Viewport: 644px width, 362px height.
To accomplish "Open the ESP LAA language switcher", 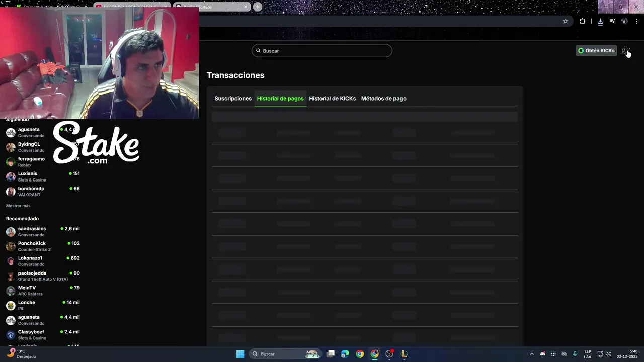I will pos(588,354).
